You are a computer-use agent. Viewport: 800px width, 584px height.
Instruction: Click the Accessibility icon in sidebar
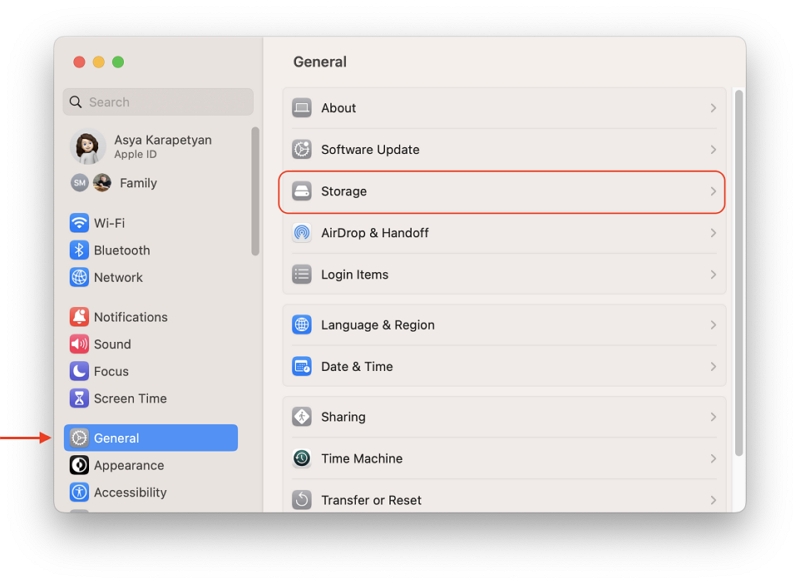pyautogui.click(x=79, y=492)
